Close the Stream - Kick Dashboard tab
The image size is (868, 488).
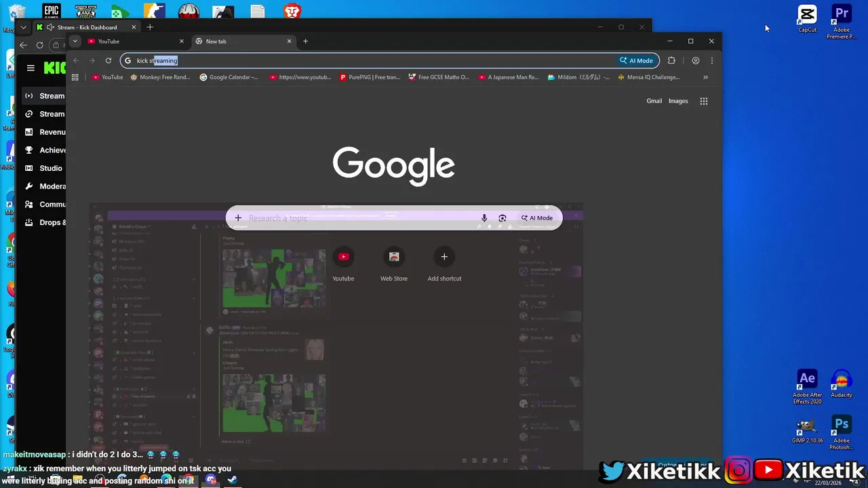coord(134,27)
